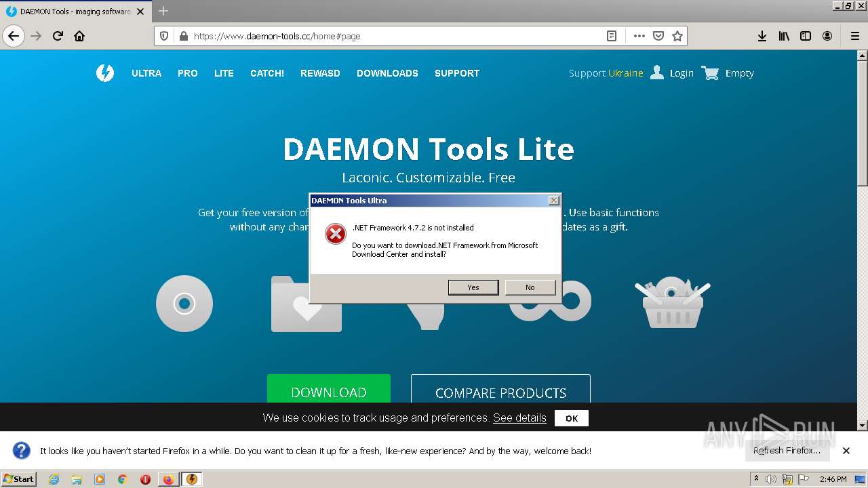Image resolution: width=868 pixels, height=488 pixels.
Task: Click the browser Back arrow
Action: tap(14, 36)
